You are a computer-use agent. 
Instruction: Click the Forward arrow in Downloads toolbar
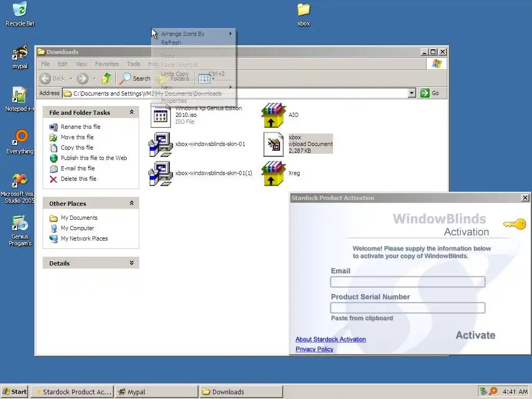pyautogui.click(x=83, y=78)
